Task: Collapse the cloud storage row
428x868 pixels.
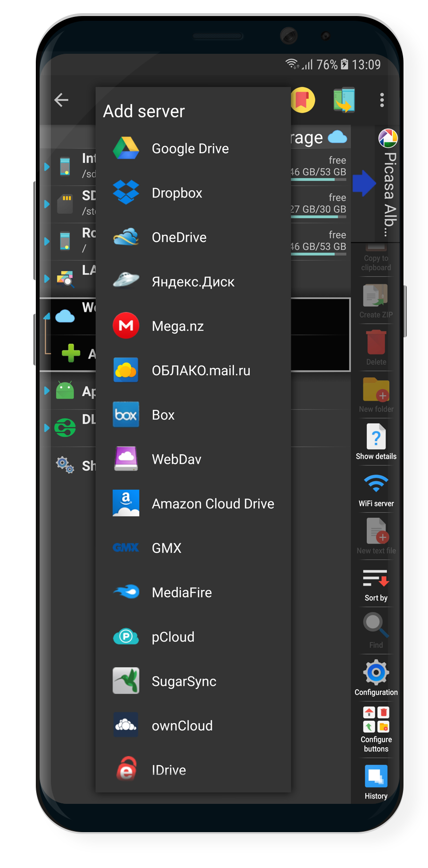Action: (47, 316)
